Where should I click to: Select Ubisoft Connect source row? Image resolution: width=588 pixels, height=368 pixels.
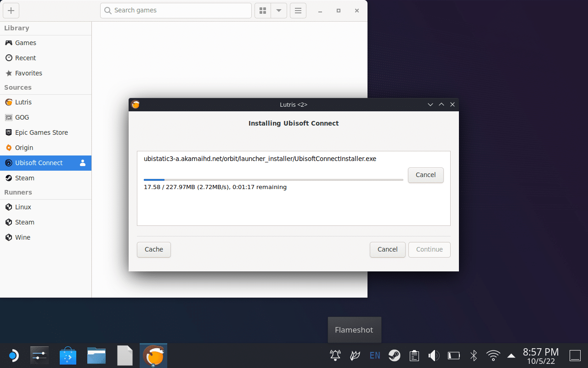[x=45, y=163]
